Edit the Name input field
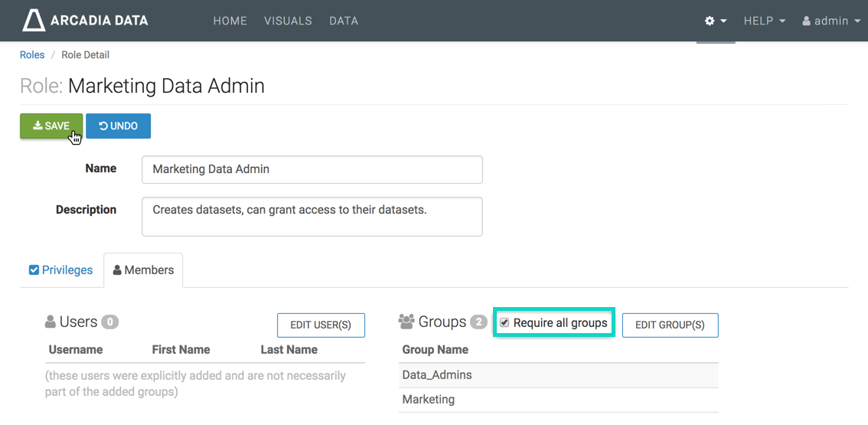Viewport: 868px width, 425px height. (312, 169)
